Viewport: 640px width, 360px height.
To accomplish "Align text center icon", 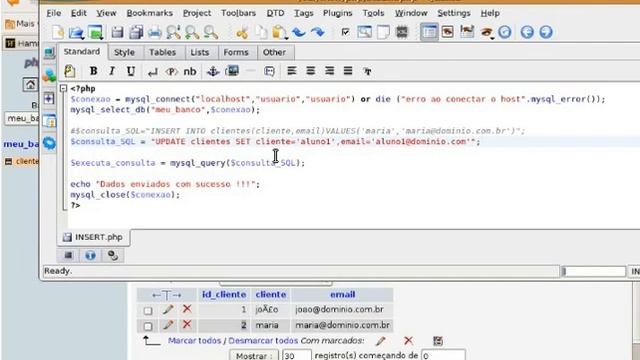I will pyautogui.click(x=311, y=71).
